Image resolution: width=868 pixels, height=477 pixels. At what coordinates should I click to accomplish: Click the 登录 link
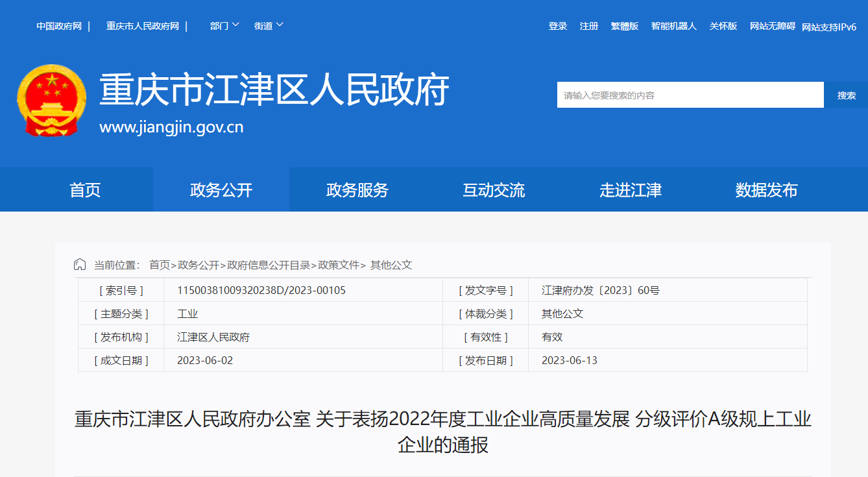pos(558,26)
